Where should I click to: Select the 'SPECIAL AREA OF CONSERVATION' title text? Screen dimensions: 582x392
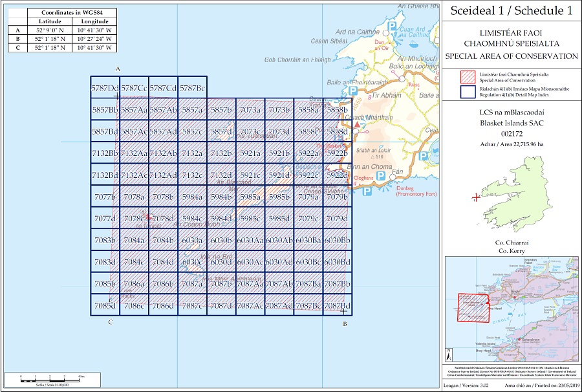(x=512, y=56)
